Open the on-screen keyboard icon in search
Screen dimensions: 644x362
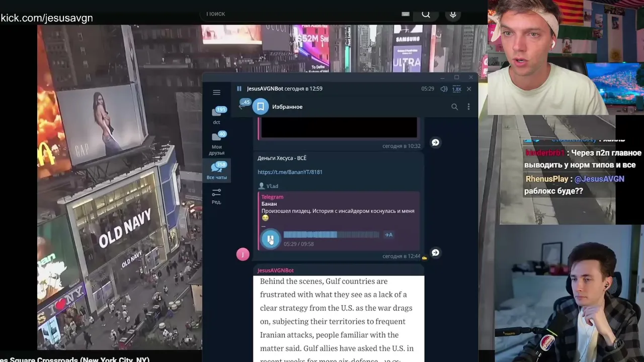406,14
